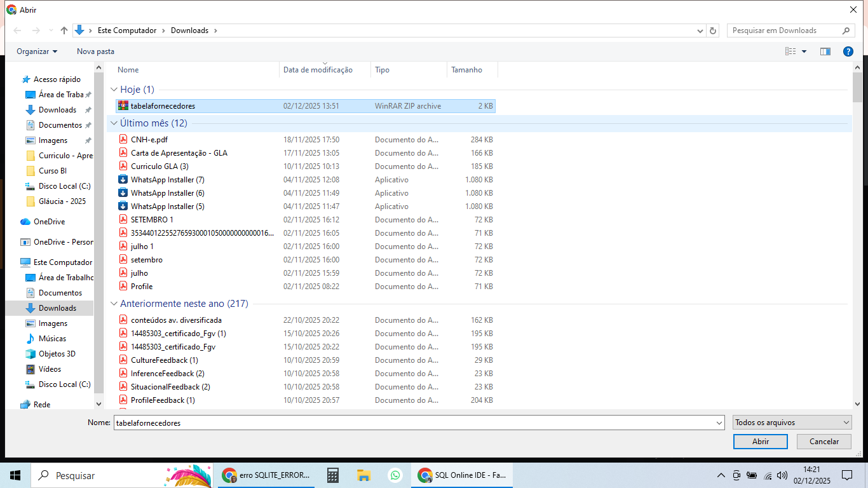Show hidden system tray icons chevron
The height and width of the screenshot is (488, 868).
tap(721, 475)
